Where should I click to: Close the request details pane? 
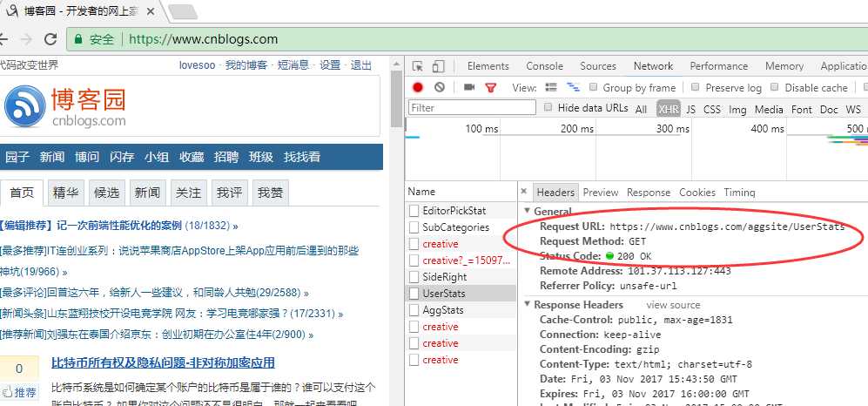point(524,192)
